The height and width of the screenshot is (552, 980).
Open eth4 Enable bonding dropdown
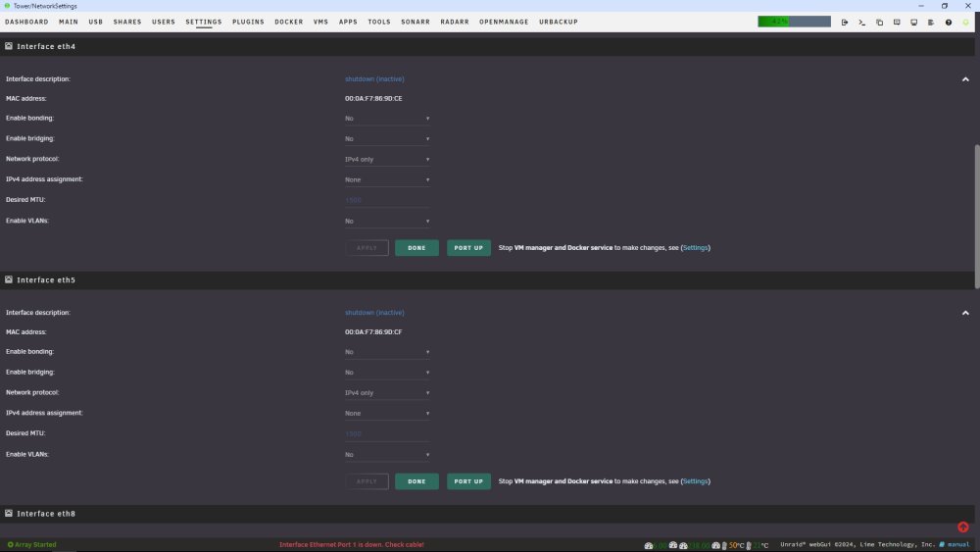(x=387, y=119)
